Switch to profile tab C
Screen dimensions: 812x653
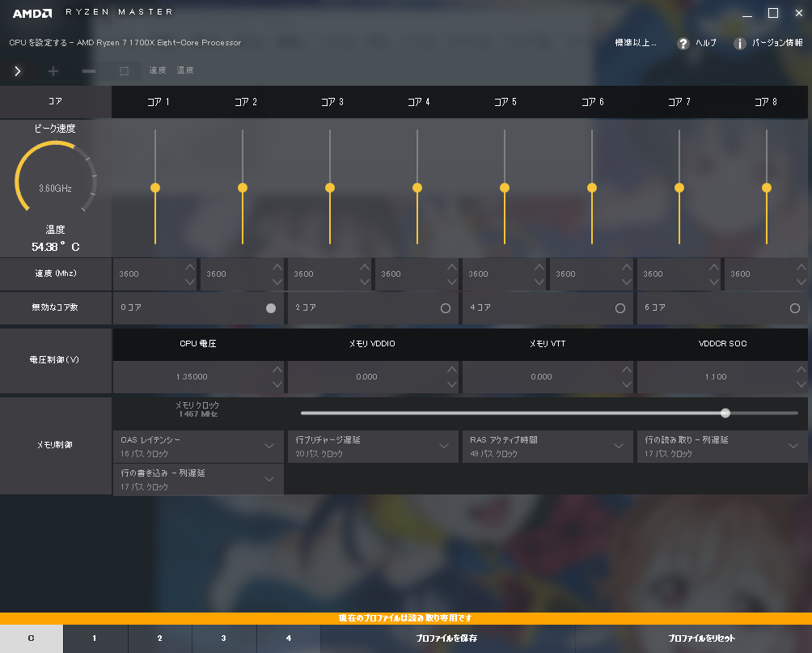click(32, 638)
